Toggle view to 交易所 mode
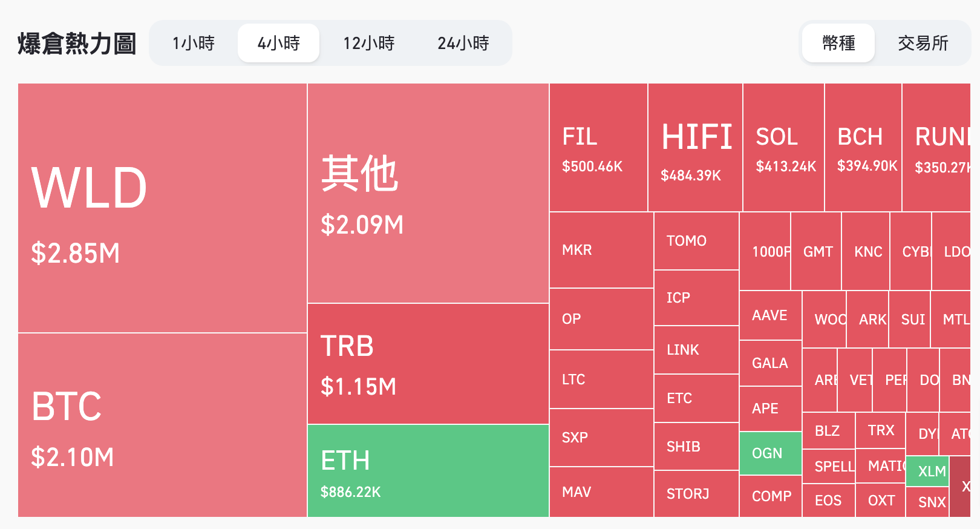The width and height of the screenshot is (980, 529). (923, 43)
